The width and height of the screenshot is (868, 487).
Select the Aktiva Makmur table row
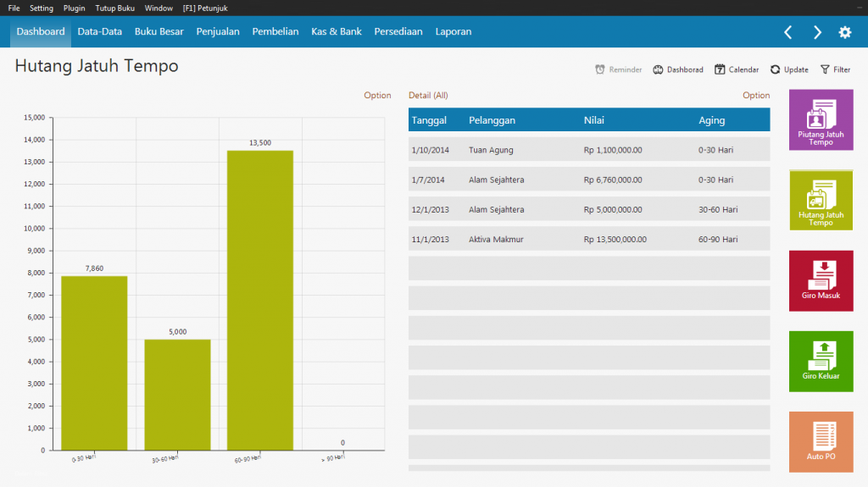(589, 239)
